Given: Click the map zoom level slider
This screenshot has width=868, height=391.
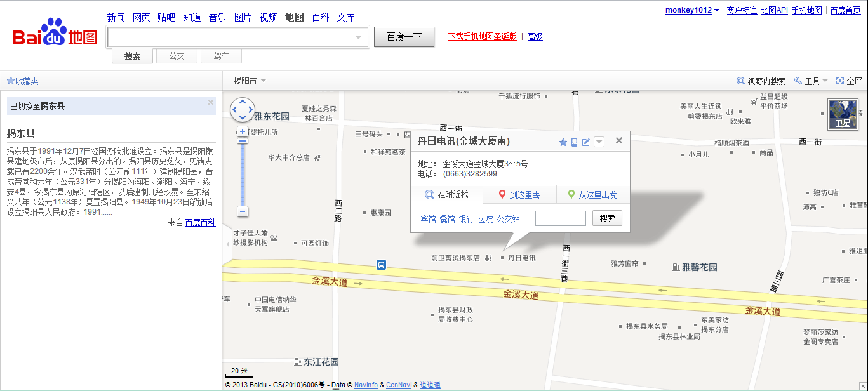Looking at the screenshot, I should 242,171.
